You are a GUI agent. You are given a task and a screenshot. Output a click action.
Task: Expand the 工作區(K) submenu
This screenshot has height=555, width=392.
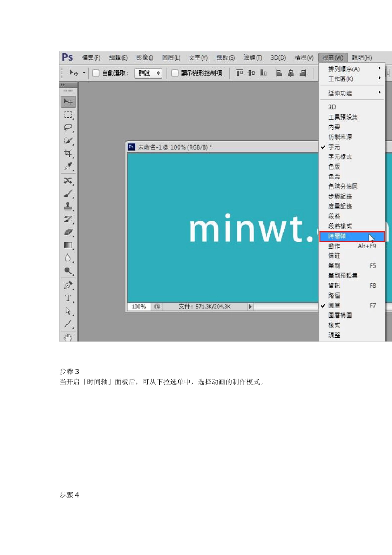[352, 79]
